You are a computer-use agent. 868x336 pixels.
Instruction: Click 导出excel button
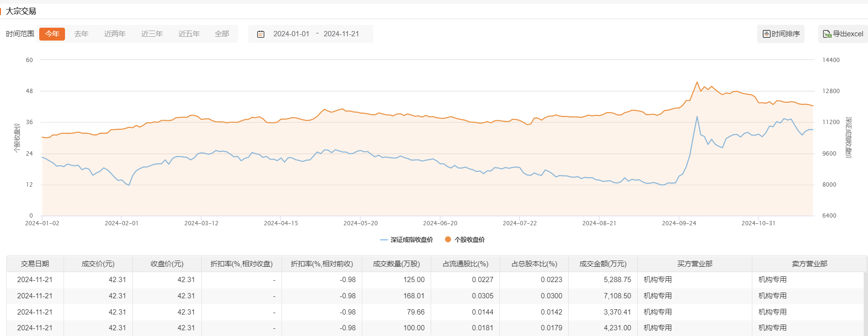(843, 34)
